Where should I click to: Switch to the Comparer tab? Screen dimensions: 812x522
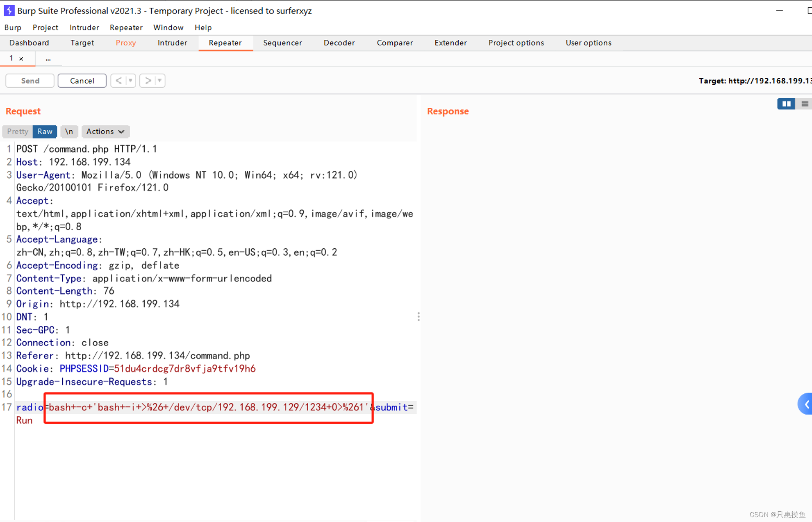(395, 43)
